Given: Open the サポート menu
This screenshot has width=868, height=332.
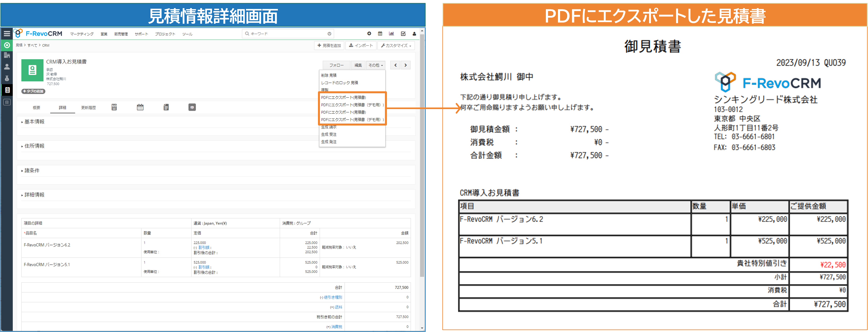Looking at the screenshot, I should [142, 34].
